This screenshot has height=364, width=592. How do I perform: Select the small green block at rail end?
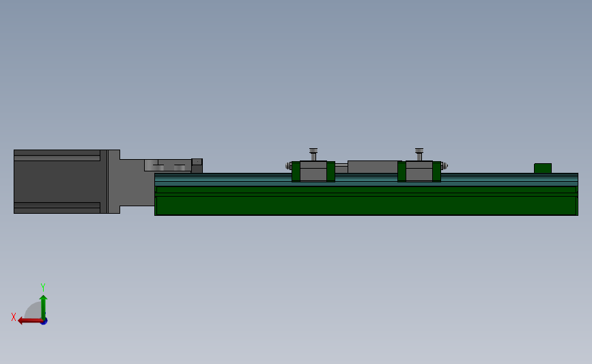[543, 169]
